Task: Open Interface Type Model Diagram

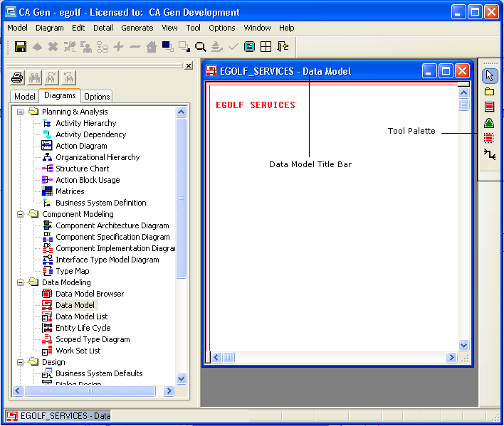Action: (x=107, y=260)
